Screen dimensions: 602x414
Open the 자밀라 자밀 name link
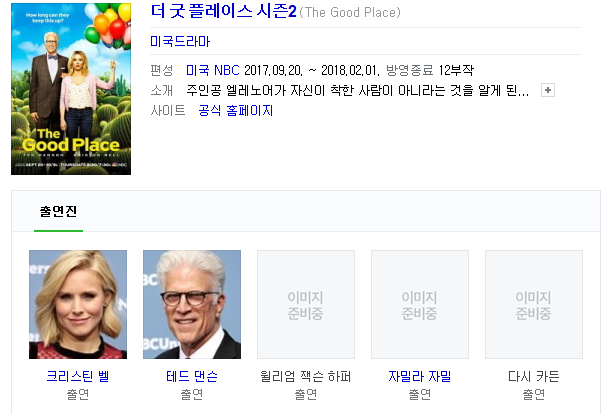(420, 376)
